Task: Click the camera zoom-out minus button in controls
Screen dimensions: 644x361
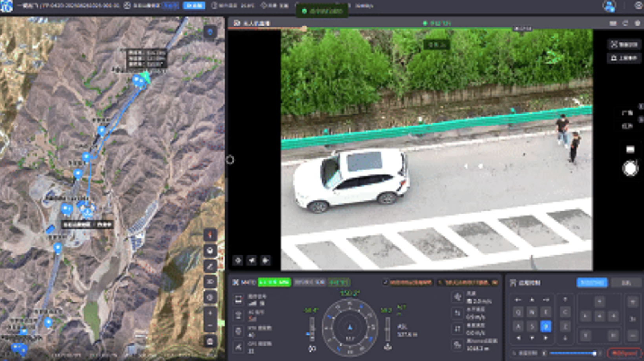Action: tap(633, 335)
